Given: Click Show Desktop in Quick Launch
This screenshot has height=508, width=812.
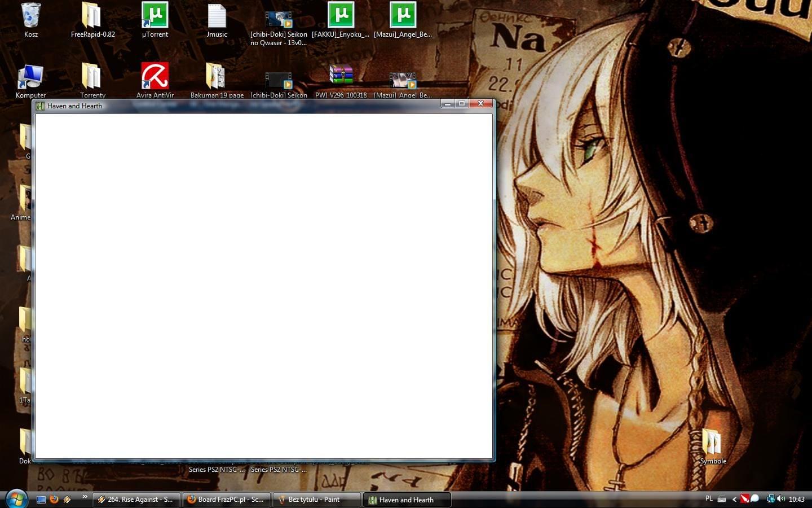Looking at the screenshot, I should (41, 500).
